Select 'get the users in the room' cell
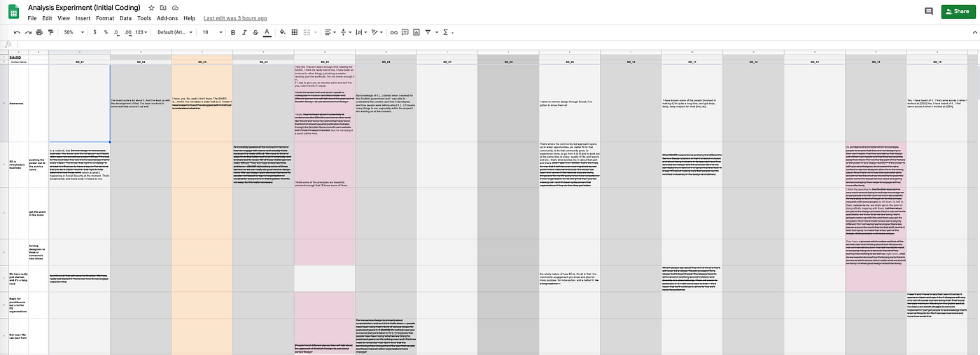This screenshot has height=355, width=980. coord(38,212)
